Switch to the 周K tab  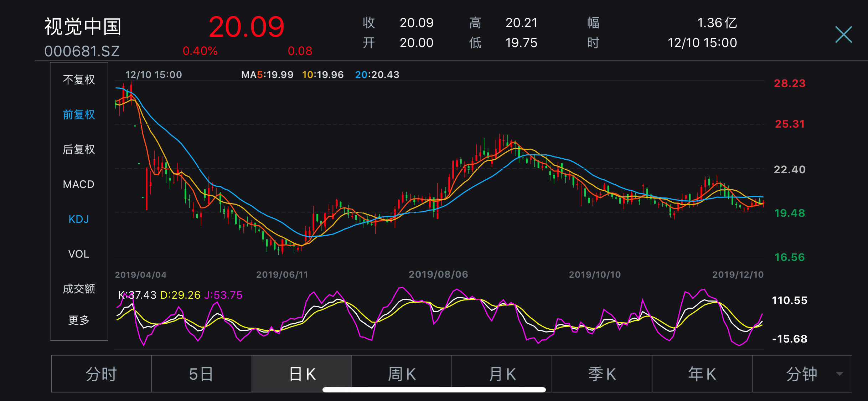tap(402, 374)
